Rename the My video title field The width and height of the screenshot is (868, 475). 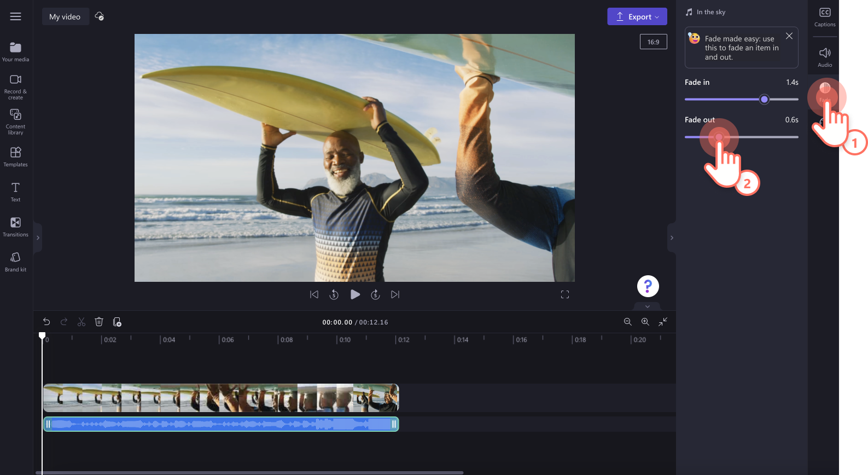pos(65,16)
